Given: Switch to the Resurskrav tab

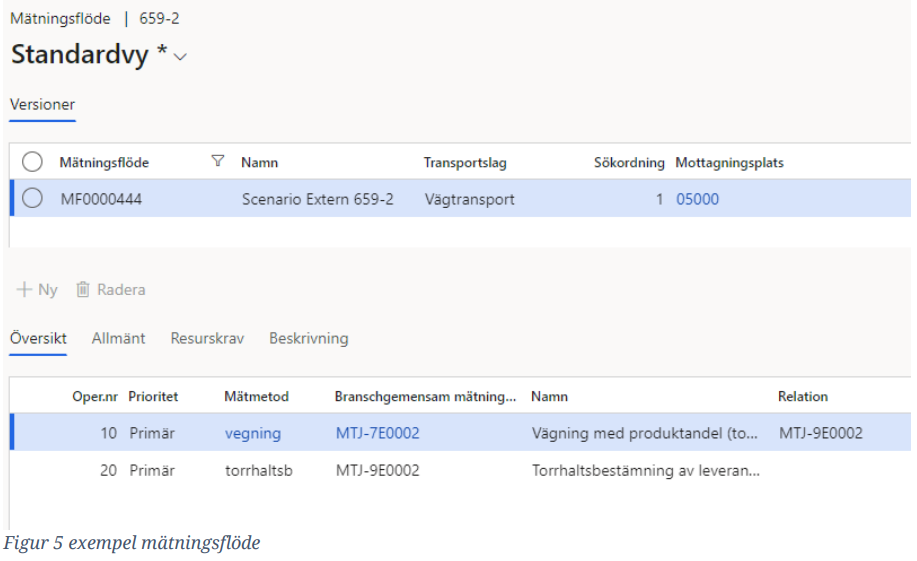Looking at the screenshot, I should (207, 338).
